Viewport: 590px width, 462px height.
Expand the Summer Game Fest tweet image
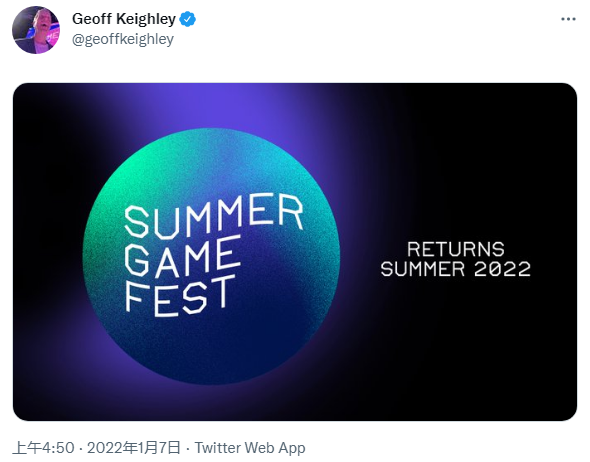tap(295, 252)
